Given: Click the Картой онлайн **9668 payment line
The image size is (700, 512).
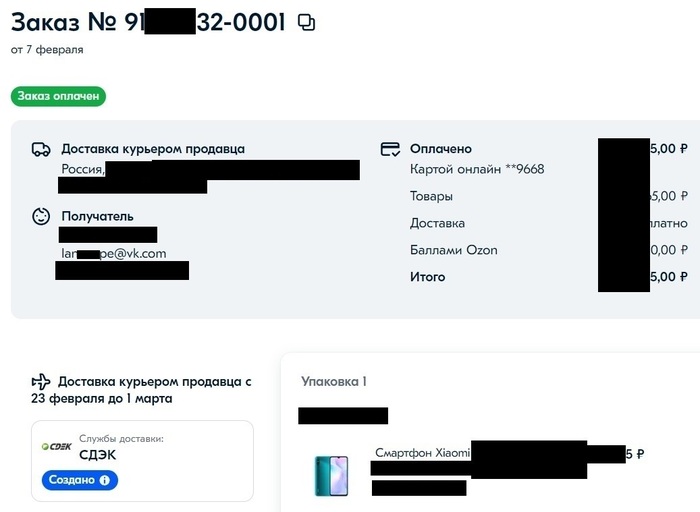Looking at the screenshot, I should pos(477,169).
